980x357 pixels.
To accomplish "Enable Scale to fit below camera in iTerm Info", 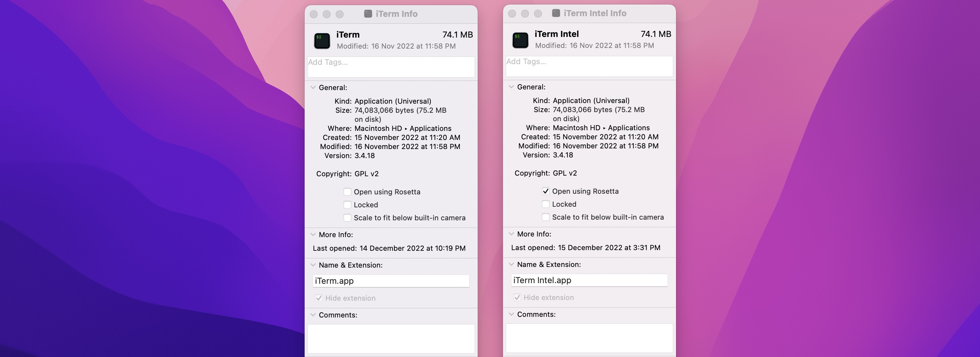I will click(347, 217).
